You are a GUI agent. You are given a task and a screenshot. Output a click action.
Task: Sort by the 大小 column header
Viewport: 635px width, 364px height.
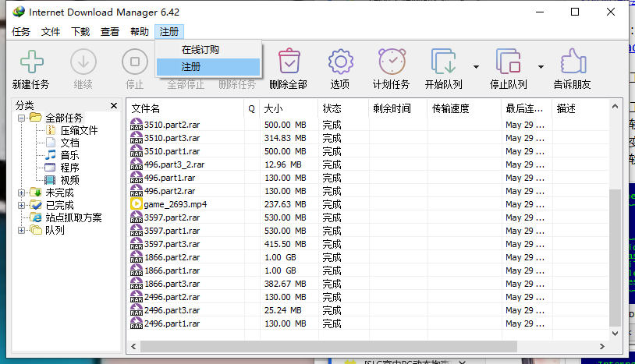(x=289, y=108)
